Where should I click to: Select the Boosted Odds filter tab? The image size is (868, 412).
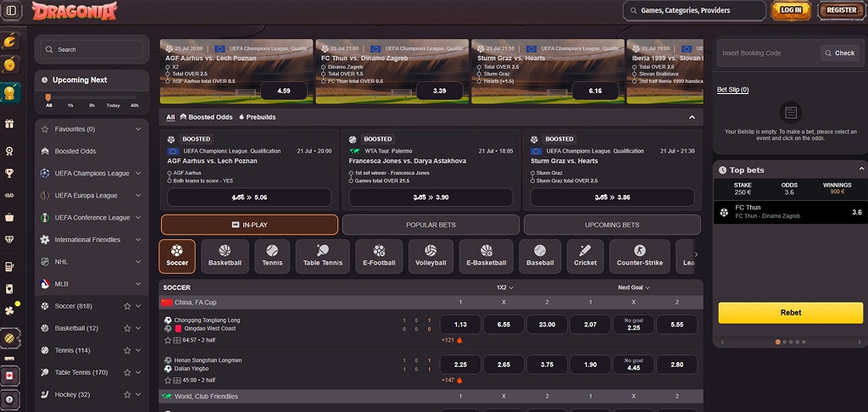coord(207,117)
